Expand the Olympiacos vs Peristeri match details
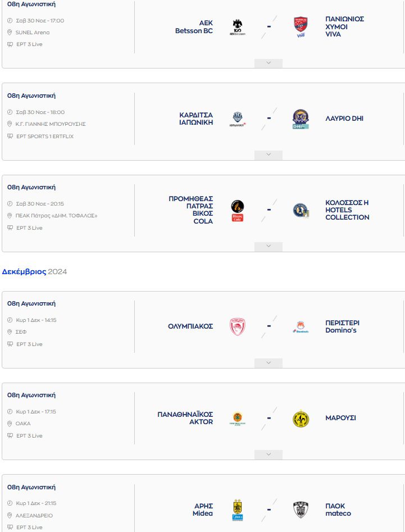Screen dimensions: 405x532 click(269, 363)
